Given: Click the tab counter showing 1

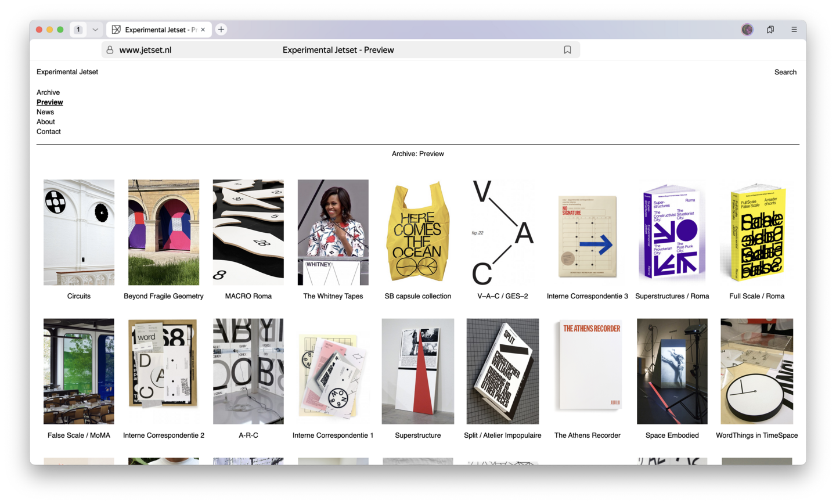Looking at the screenshot, I should coord(78,30).
